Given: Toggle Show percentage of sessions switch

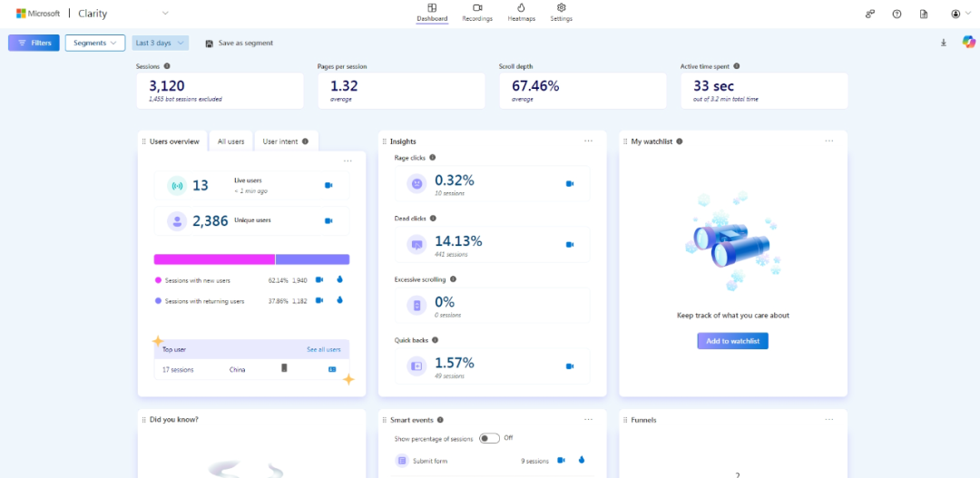Looking at the screenshot, I should click(x=490, y=438).
